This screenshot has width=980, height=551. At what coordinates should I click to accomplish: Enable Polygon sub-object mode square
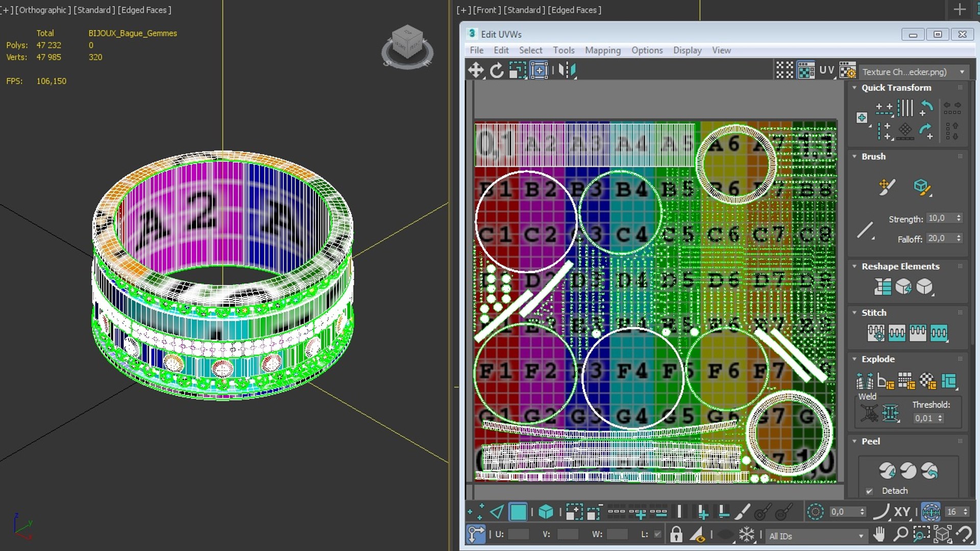coord(518,512)
